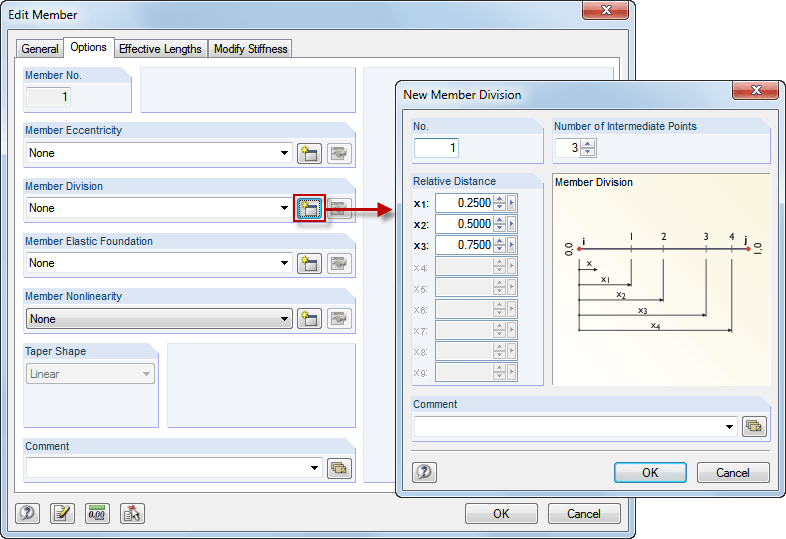This screenshot has height=539, width=786.
Task: Click the division No. input field
Action: [x=436, y=148]
